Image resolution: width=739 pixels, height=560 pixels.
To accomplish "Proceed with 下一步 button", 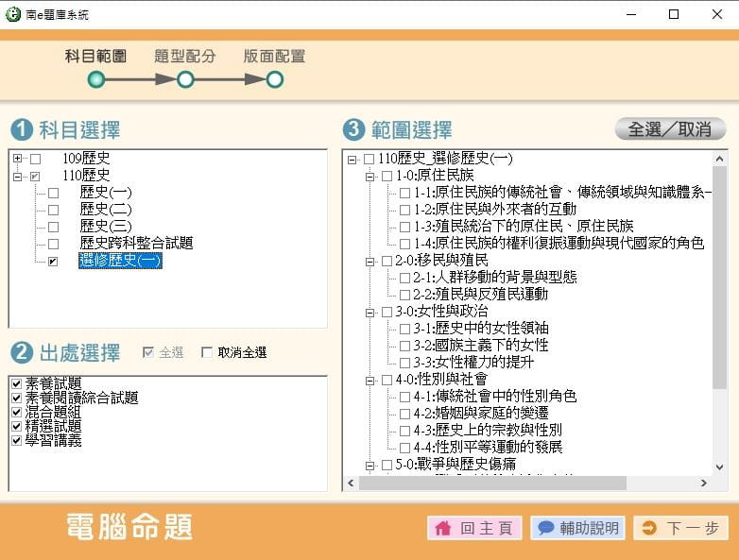I will click(x=681, y=528).
